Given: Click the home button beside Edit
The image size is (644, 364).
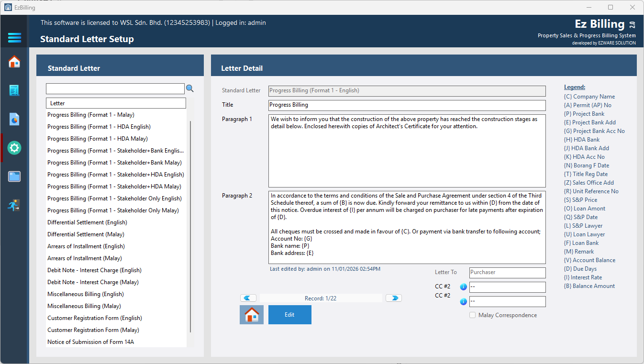Looking at the screenshot, I should (252, 315).
